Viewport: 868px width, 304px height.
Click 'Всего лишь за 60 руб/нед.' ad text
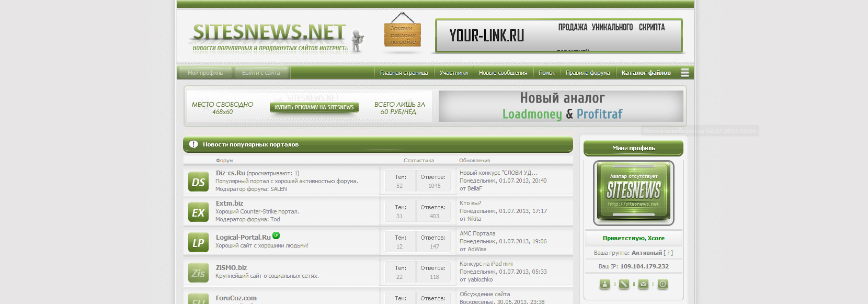click(x=399, y=108)
